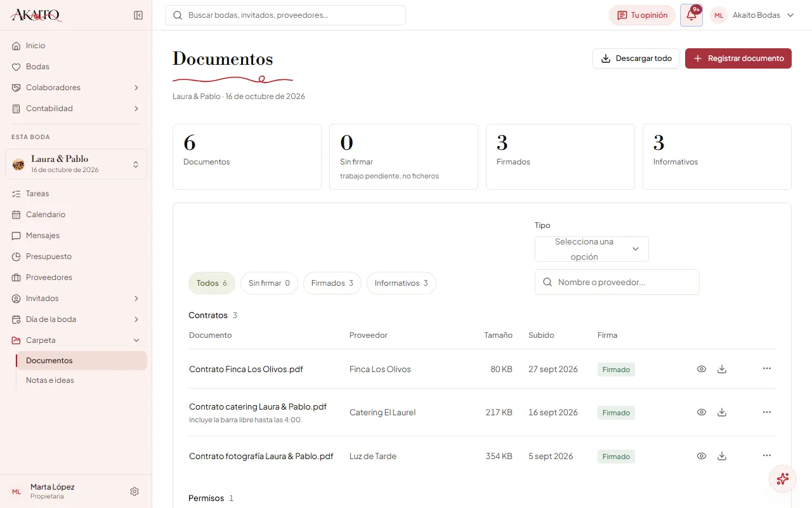Screen dimensions: 812x508
Task: Preview the fotografía contract with eye icon
Action: (x=702, y=456)
